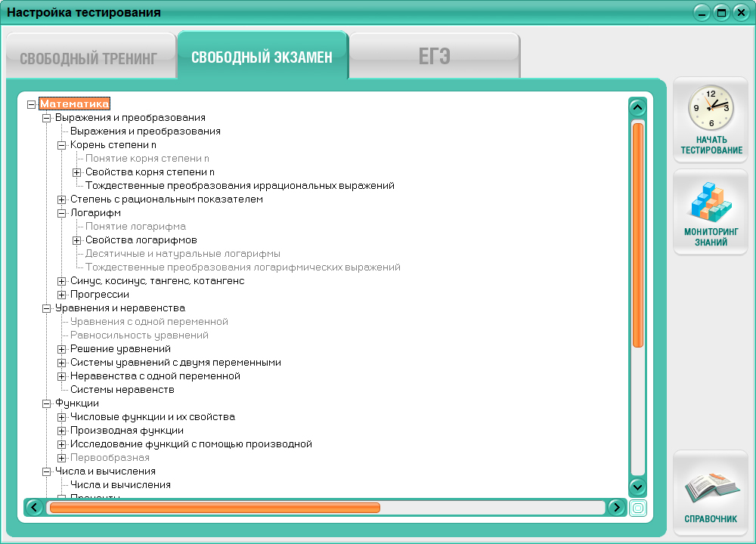
Task: Collapse the Функции node
Action: (46, 403)
